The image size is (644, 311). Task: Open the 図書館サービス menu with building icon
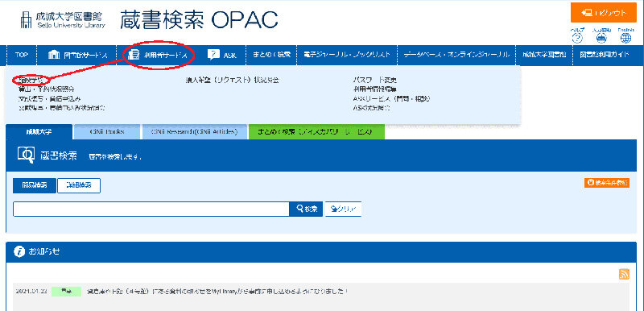[77, 55]
